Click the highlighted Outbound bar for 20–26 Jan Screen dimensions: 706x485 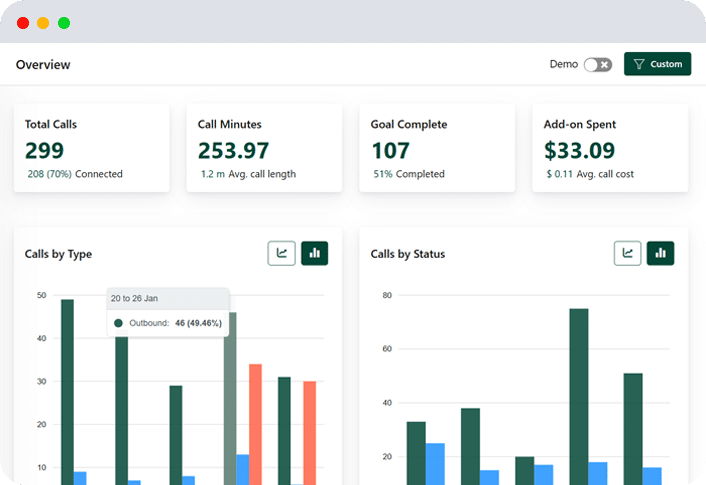click(x=230, y=400)
